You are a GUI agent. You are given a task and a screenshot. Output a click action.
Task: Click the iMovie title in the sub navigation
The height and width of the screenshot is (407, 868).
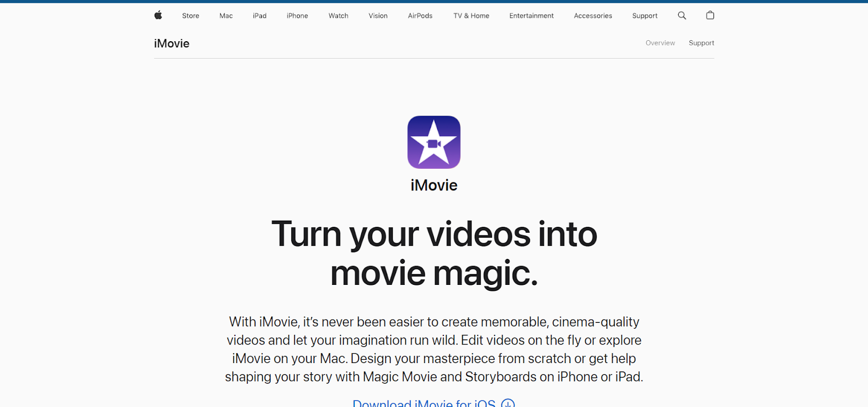coord(171,43)
